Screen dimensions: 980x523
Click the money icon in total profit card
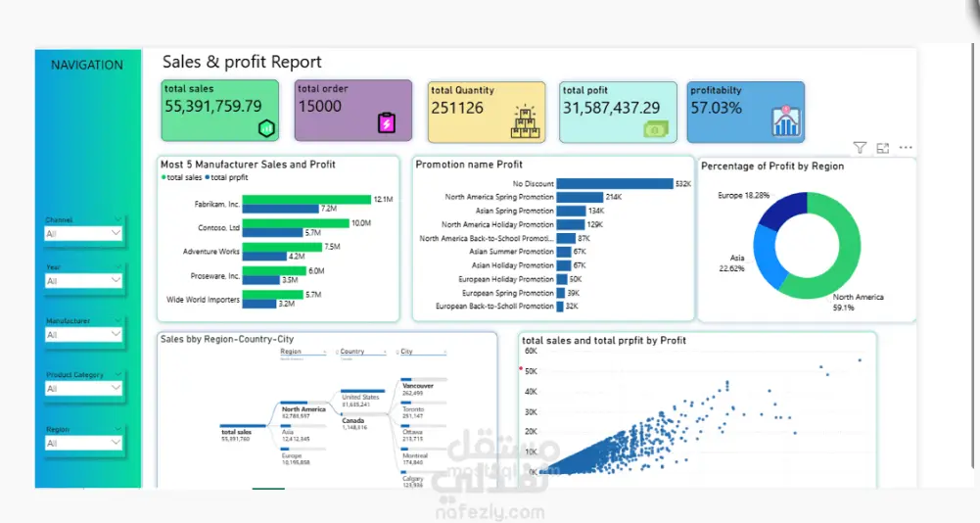656,129
